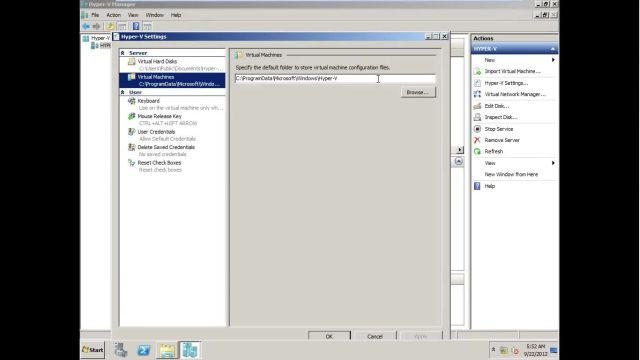This screenshot has height=360, width=640.
Task: Collapse the User section
Action: tap(122, 92)
